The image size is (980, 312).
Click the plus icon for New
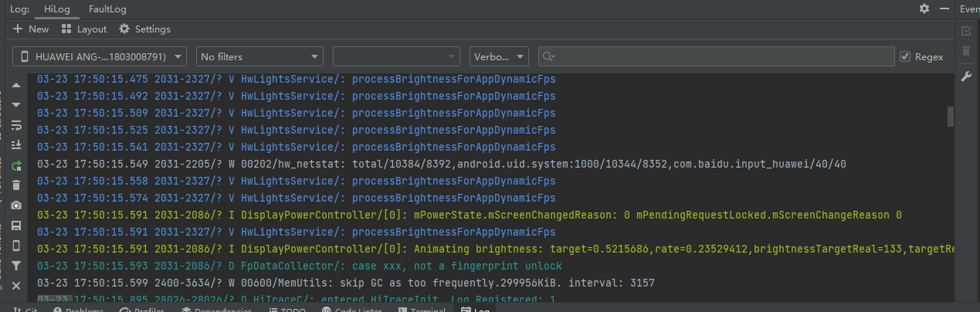[x=19, y=29]
